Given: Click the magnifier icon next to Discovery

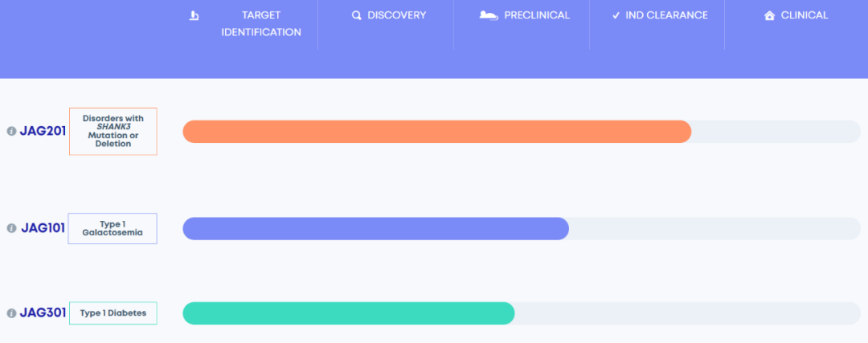Looking at the screenshot, I should [x=356, y=15].
